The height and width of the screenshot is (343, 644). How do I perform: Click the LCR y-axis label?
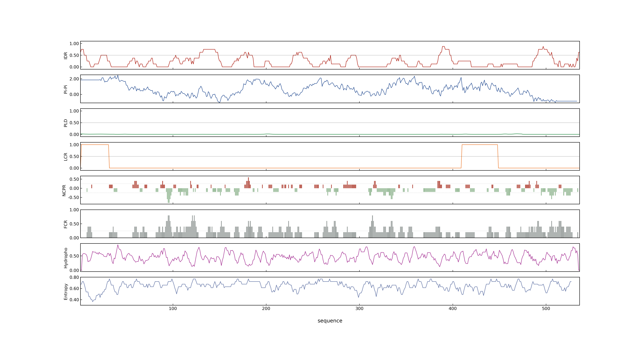(66, 157)
